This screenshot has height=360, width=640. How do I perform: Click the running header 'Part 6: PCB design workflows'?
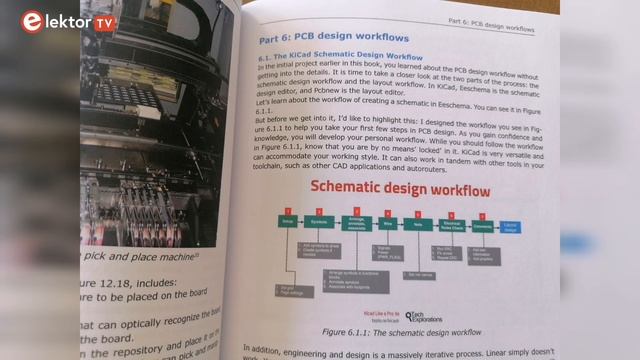pos(491,25)
